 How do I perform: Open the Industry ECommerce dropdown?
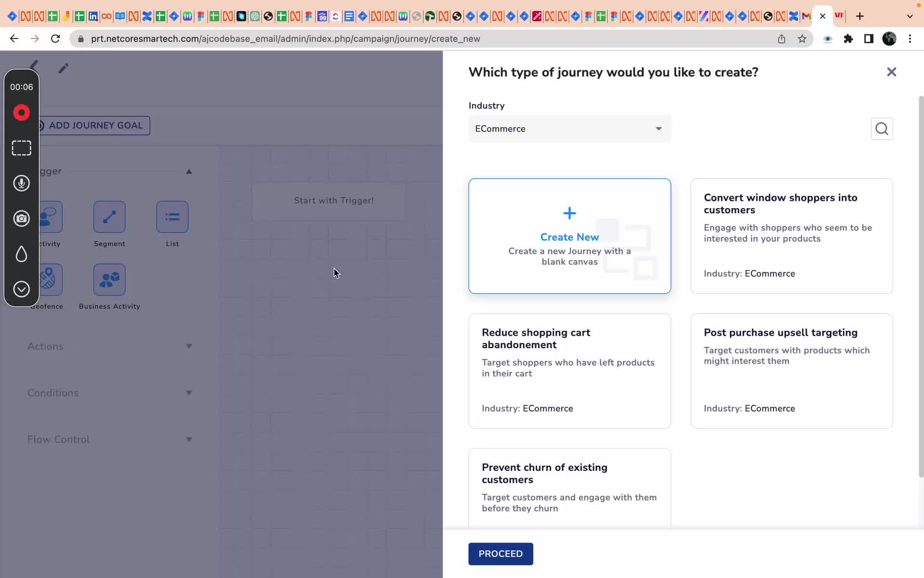(569, 129)
